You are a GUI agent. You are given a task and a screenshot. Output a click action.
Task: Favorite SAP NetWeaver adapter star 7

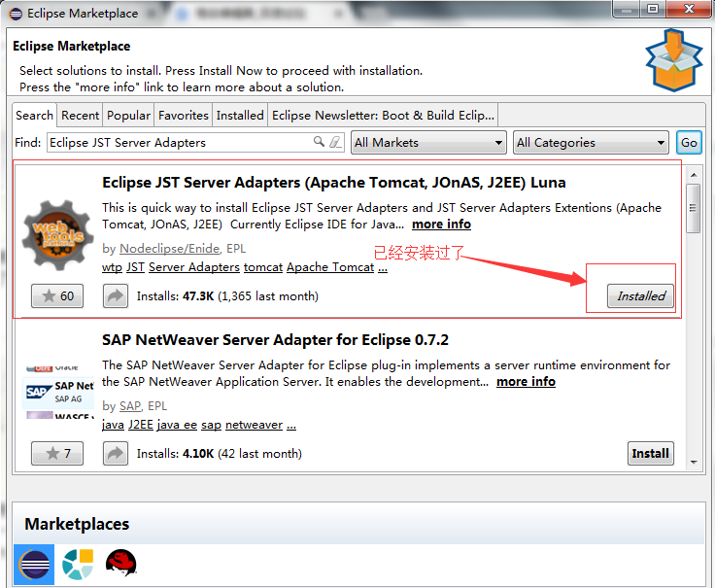(57, 454)
